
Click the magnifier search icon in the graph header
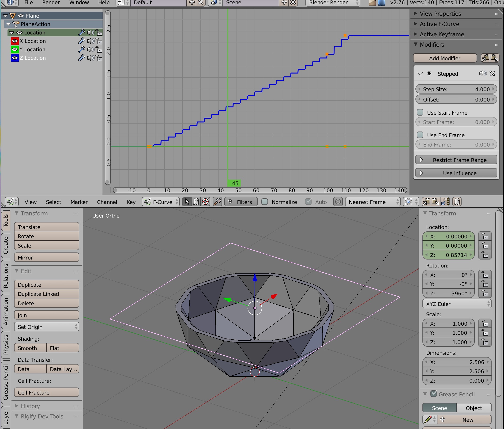(x=217, y=202)
